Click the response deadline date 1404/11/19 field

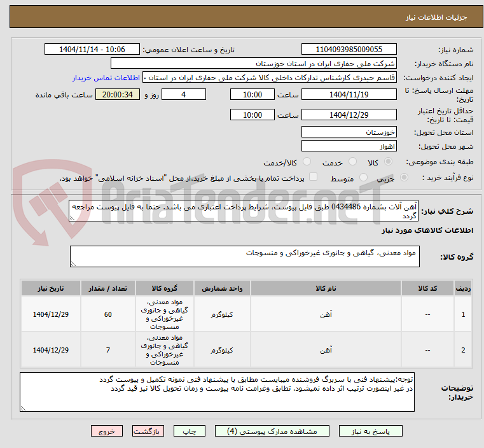point(349,94)
